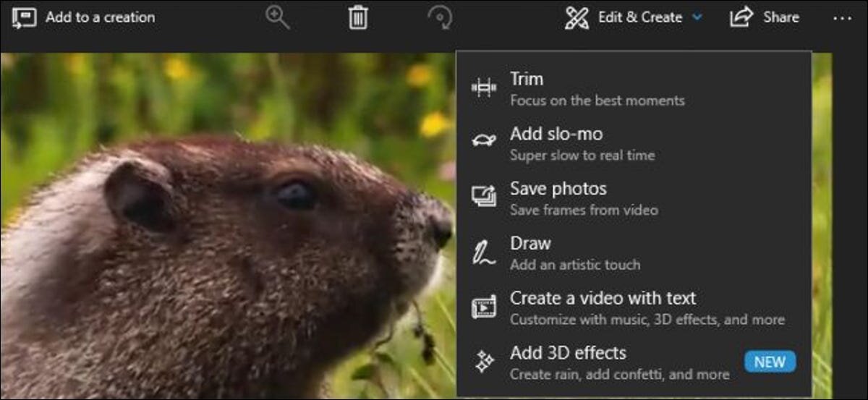Rotate using the rotate icon
Image resolution: width=868 pixels, height=400 pixels.
tap(440, 17)
